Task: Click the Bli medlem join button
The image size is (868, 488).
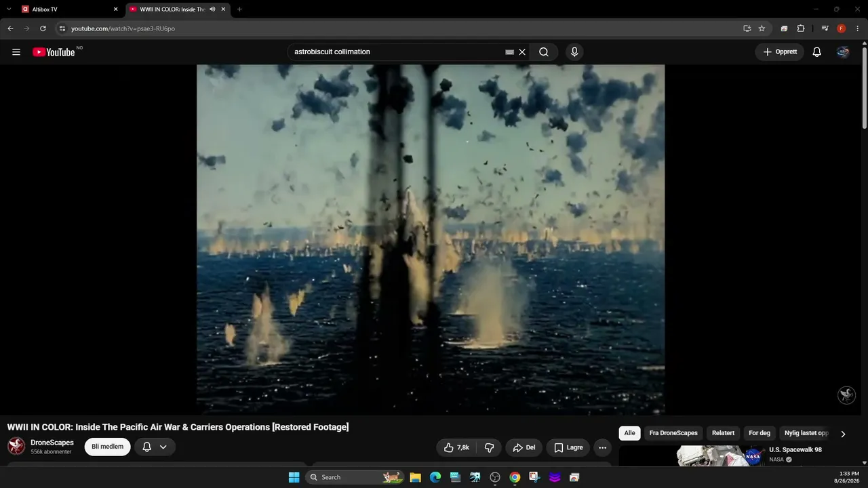Action: (x=107, y=447)
